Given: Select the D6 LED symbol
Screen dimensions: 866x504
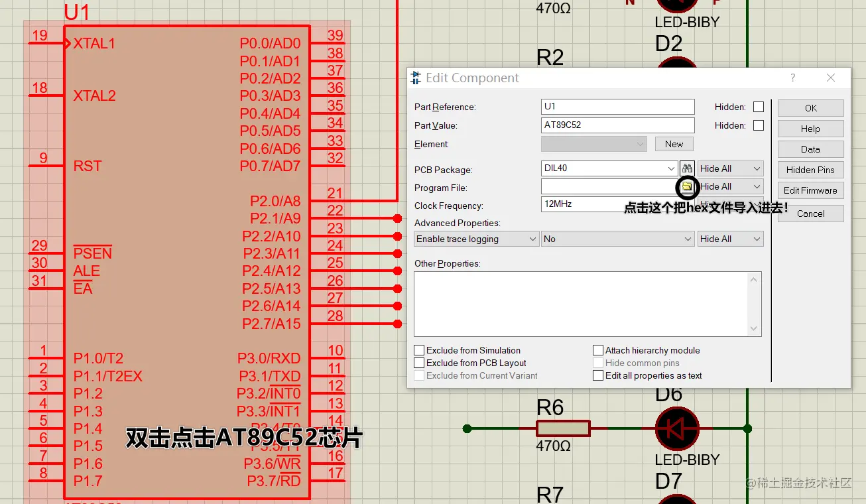Looking at the screenshot, I should 677,429.
